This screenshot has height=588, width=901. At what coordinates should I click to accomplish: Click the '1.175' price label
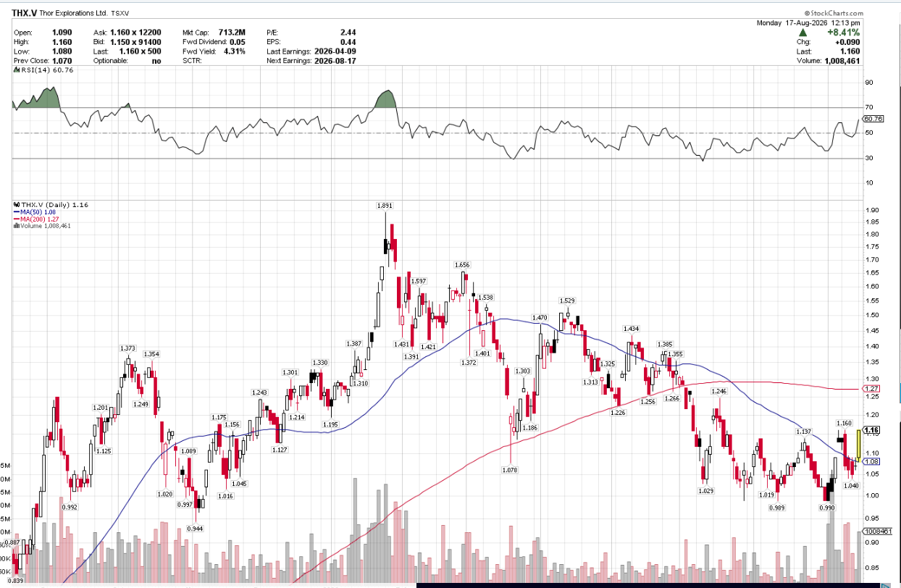click(219, 417)
